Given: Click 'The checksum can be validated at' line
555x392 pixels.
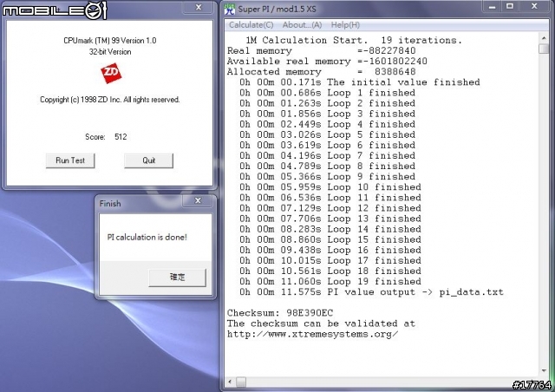Looking at the screenshot, I should (321, 323).
